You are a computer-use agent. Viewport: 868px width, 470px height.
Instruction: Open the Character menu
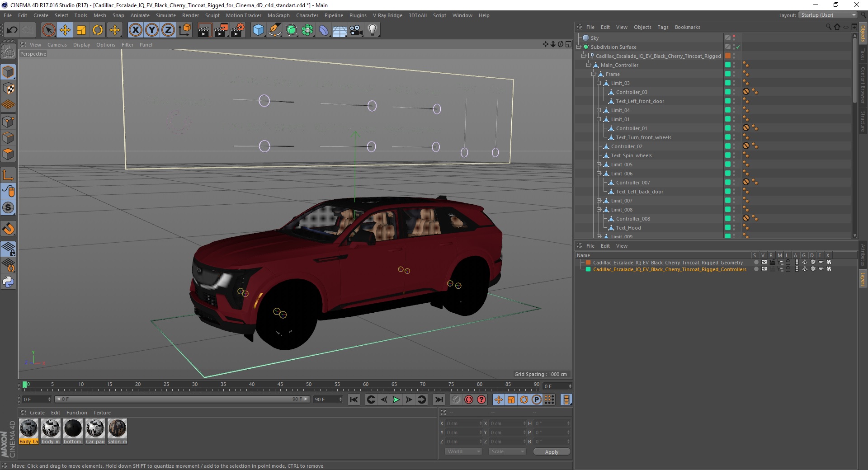(x=307, y=15)
